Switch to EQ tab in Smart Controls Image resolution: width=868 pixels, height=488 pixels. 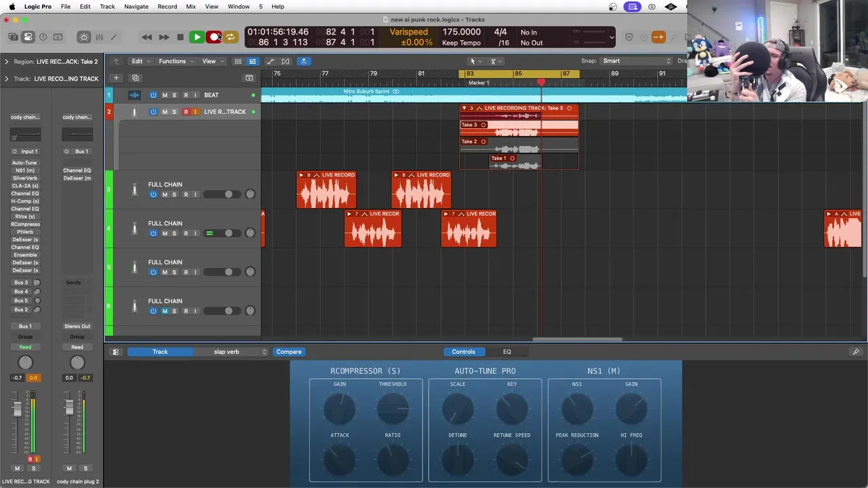tap(507, 352)
